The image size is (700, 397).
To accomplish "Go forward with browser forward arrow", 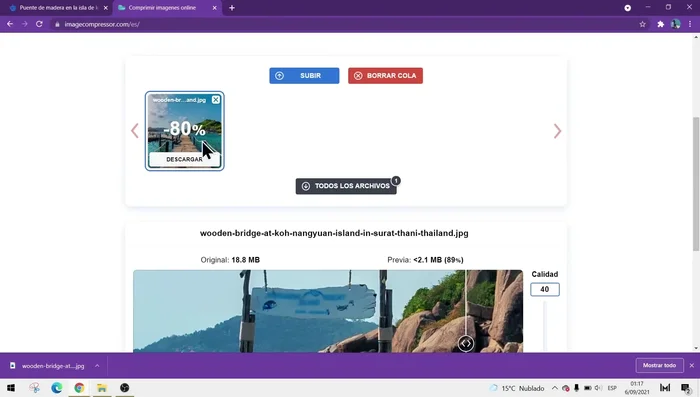I will click(x=25, y=24).
